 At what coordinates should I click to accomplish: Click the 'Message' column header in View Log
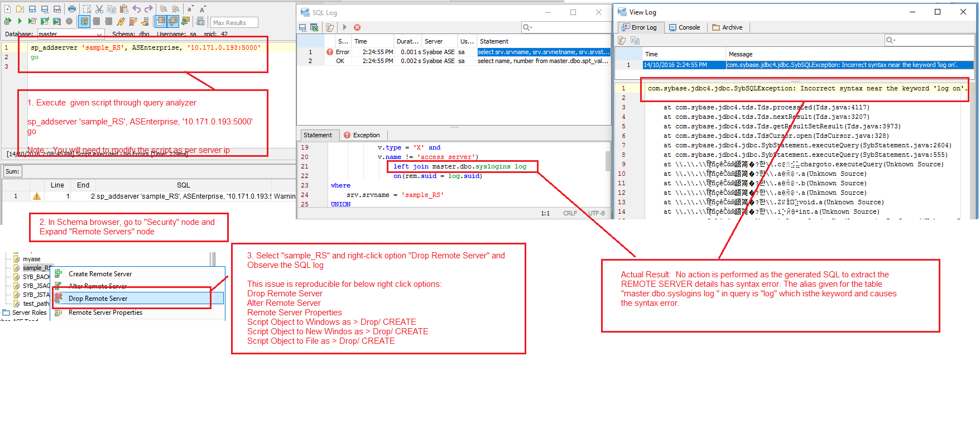click(x=850, y=54)
